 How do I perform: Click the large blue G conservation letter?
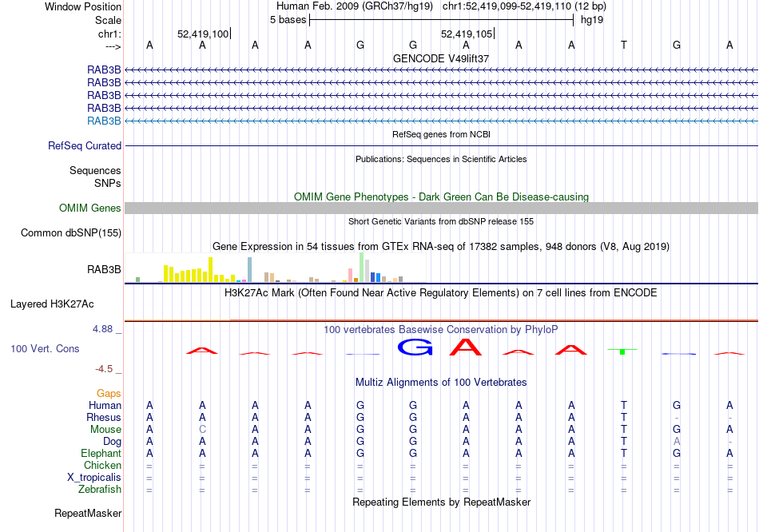(415, 347)
